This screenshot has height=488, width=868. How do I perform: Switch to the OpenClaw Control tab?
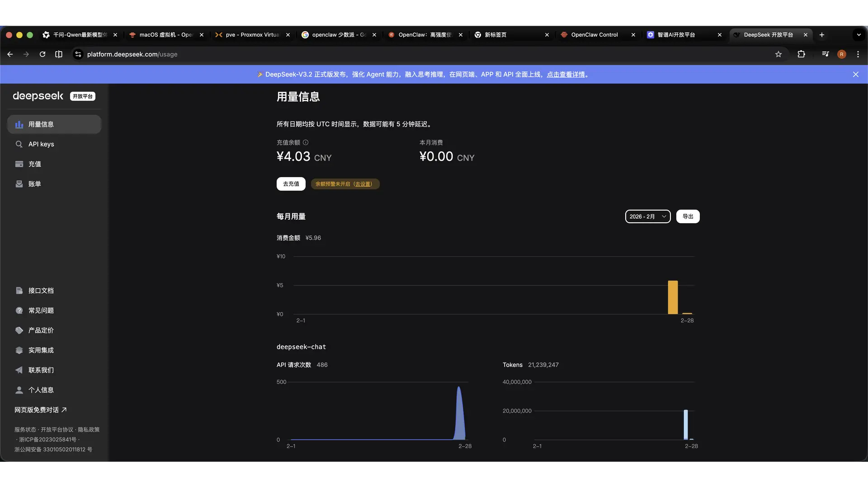point(594,35)
